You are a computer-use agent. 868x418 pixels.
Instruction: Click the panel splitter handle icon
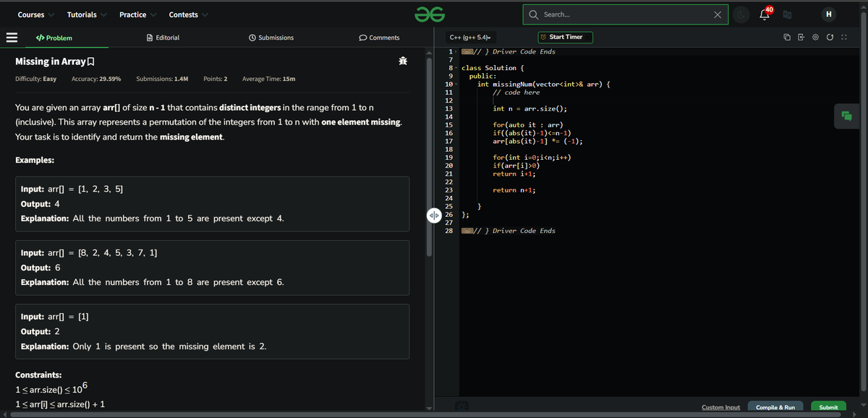[433, 215]
